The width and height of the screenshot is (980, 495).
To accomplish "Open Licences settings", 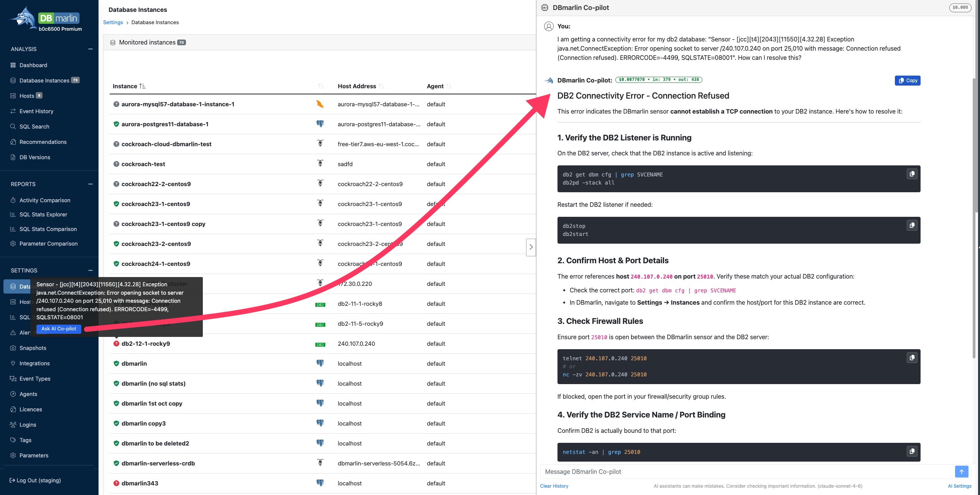I will pyautogui.click(x=31, y=409).
